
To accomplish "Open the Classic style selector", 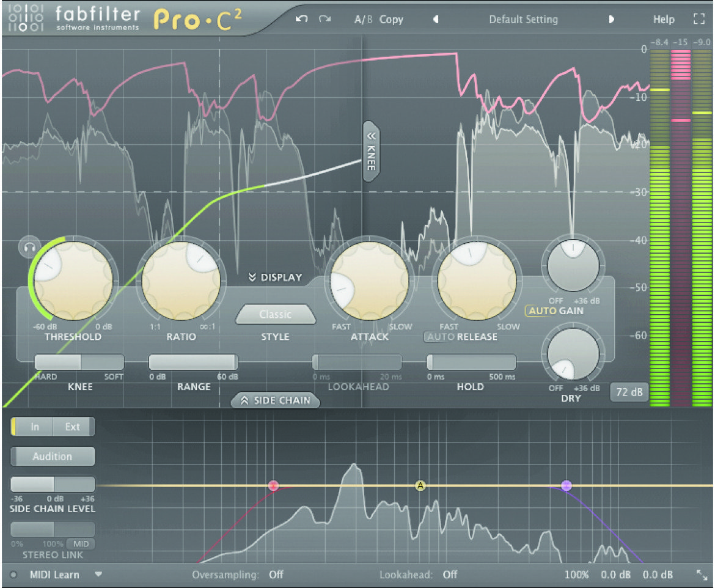I will pos(276,314).
